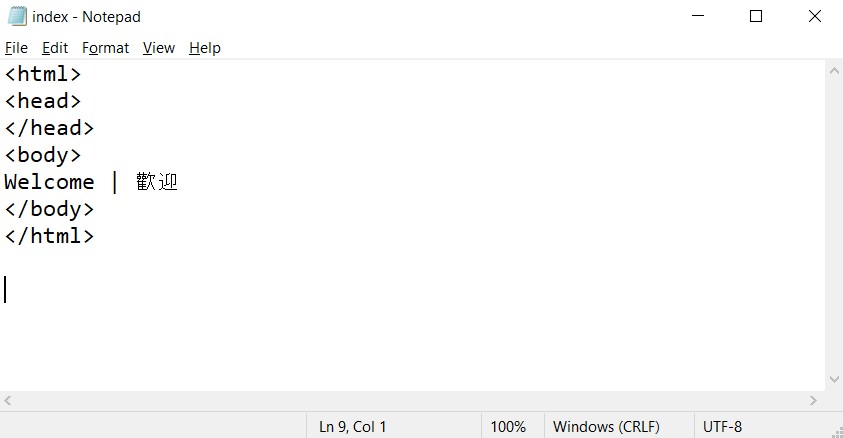Place cursor at end of <html> line

coord(82,74)
